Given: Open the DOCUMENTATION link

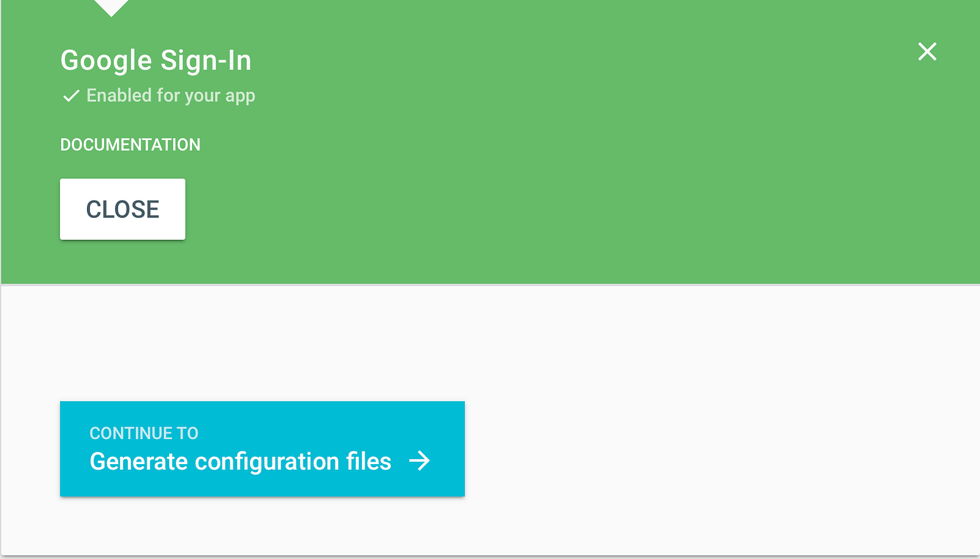Looking at the screenshot, I should (x=130, y=144).
